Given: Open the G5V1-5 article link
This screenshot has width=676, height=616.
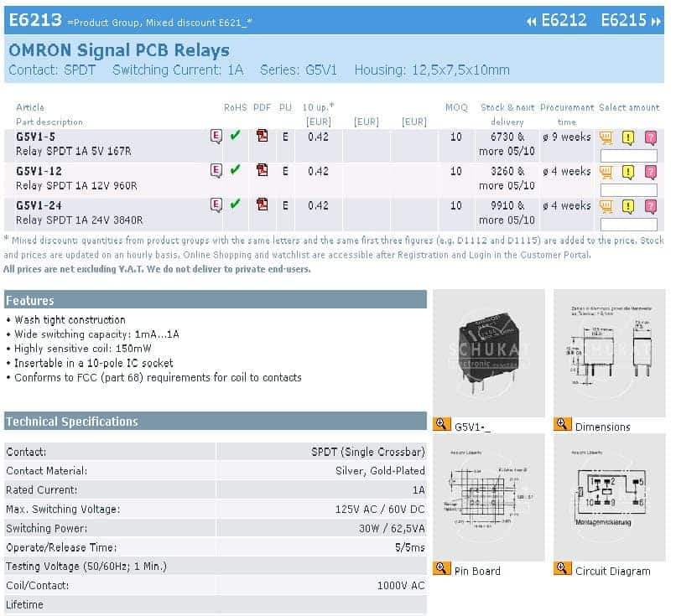Looking at the screenshot, I should [35, 137].
